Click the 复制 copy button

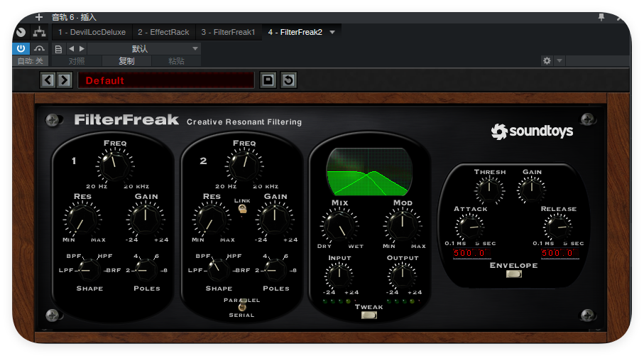[126, 61]
